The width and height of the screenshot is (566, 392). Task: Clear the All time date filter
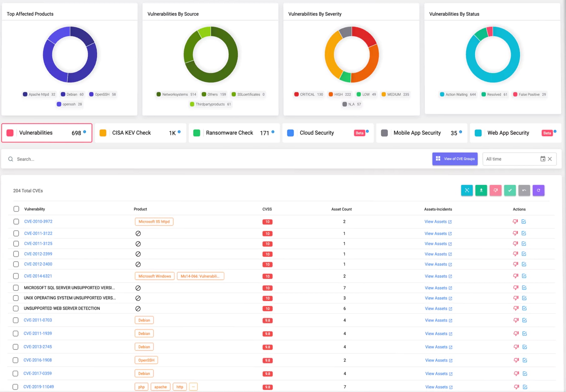pos(550,159)
